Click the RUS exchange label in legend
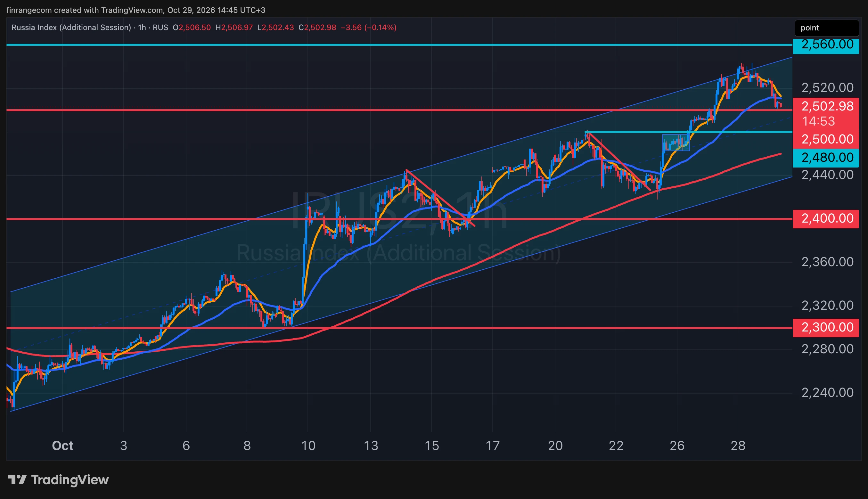 click(160, 28)
